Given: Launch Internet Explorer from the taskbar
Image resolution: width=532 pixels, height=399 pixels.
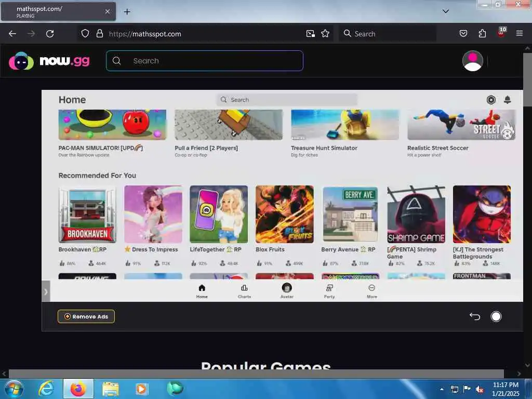Looking at the screenshot, I should click(x=46, y=389).
